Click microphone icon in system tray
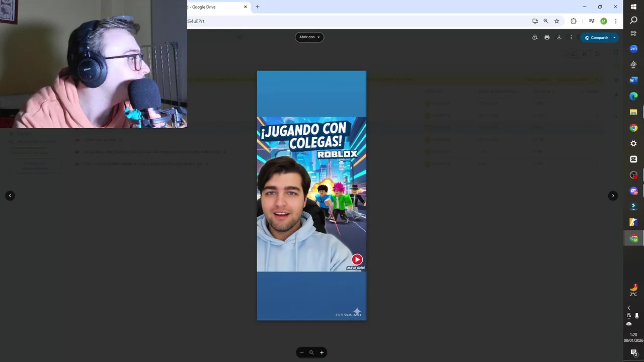The height and width of the screenshot is (362, 644). pos(636,316)
